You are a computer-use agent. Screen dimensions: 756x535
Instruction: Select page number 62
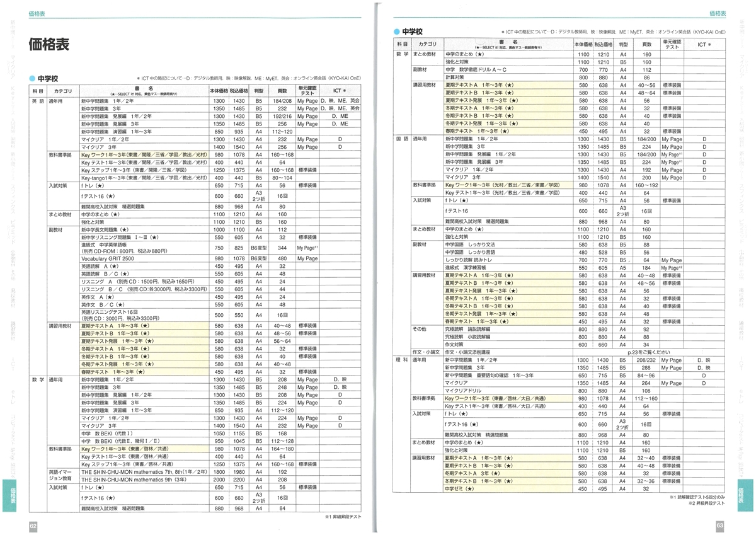[33, 525]
